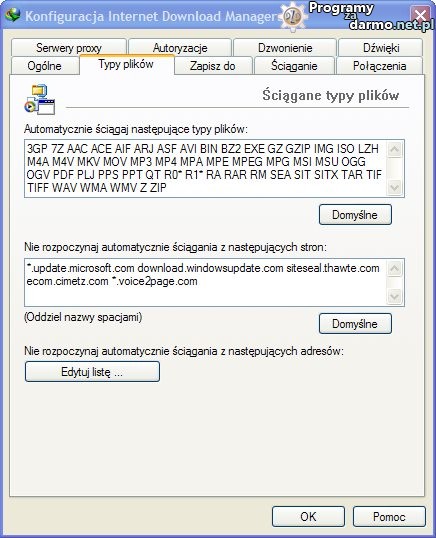This screenshot has width=436, height=538.
Task: Click the file types section icon
Action: [x=40, y=100]
